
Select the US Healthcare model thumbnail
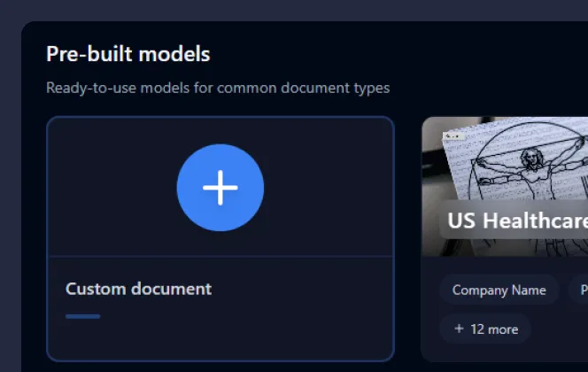coord(505,187)
